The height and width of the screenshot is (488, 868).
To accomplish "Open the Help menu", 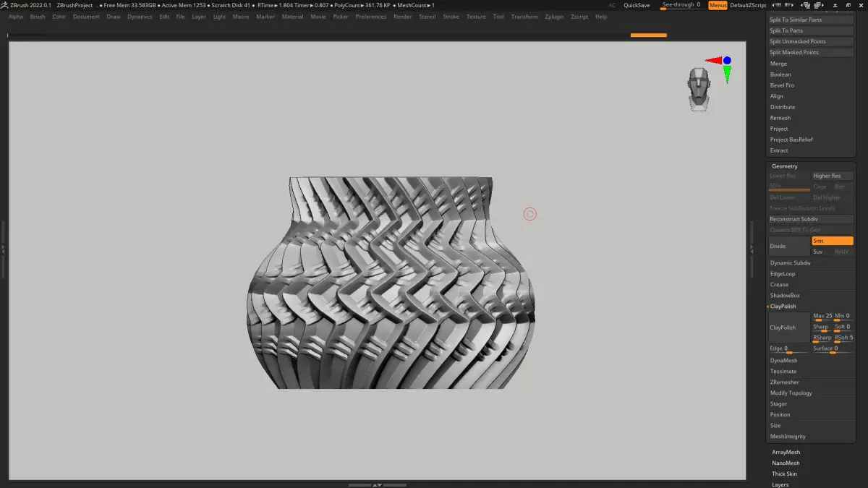I will [x=601, y=17].
